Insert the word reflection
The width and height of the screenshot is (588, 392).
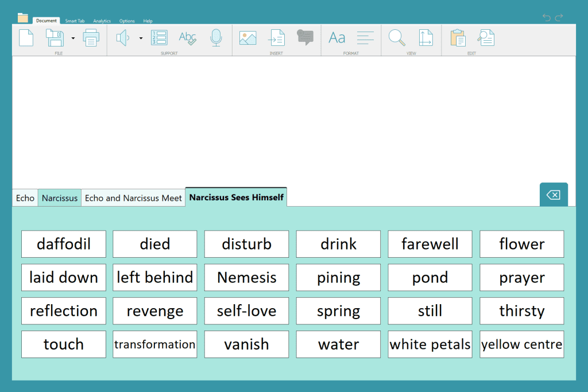(x=64, y=311)
